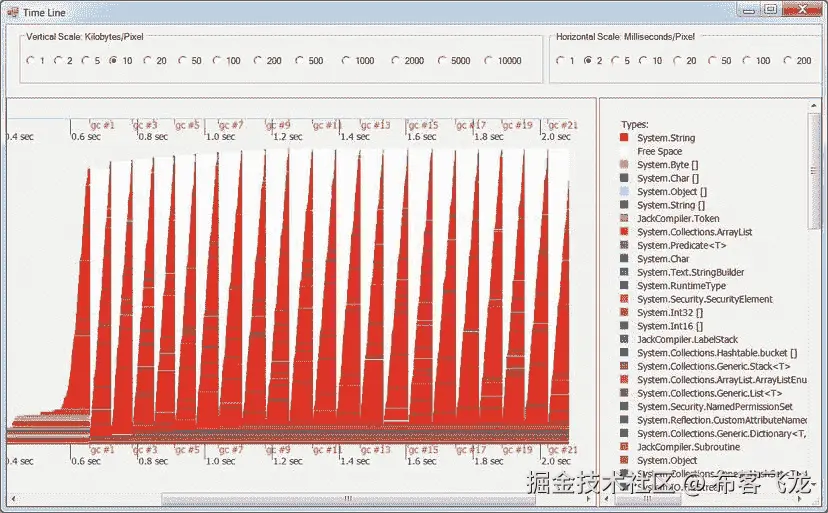Select the System.RuntimeType legend entry
828x513 pixels.
(682, 286)
